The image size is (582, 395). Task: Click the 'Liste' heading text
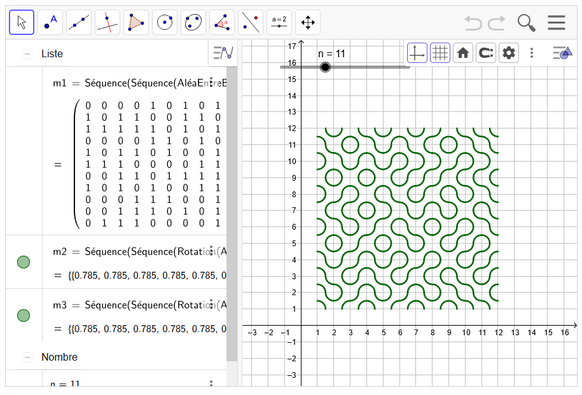pos(52,54)
